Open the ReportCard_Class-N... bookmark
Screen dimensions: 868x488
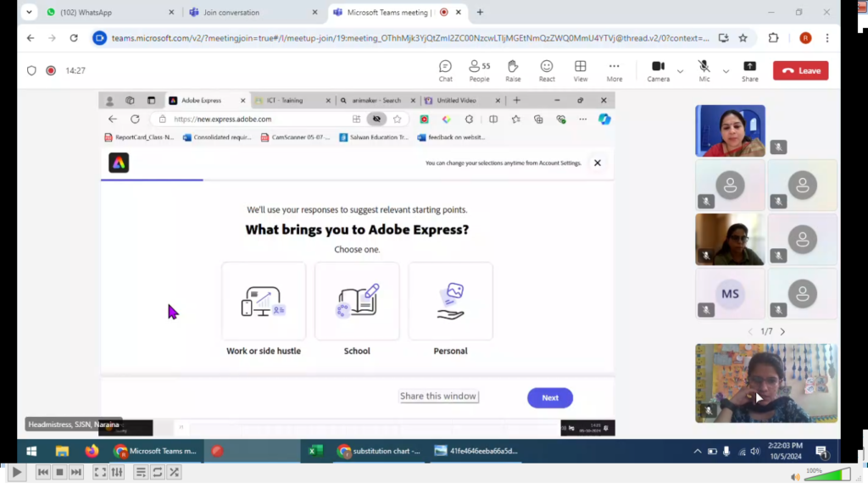pos(139,137)
